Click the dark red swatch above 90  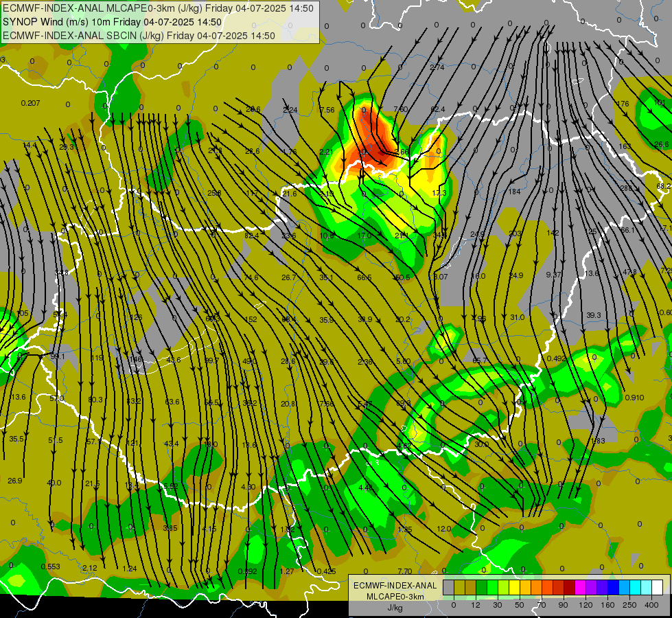pyautogui.click(x=569, y=588)
